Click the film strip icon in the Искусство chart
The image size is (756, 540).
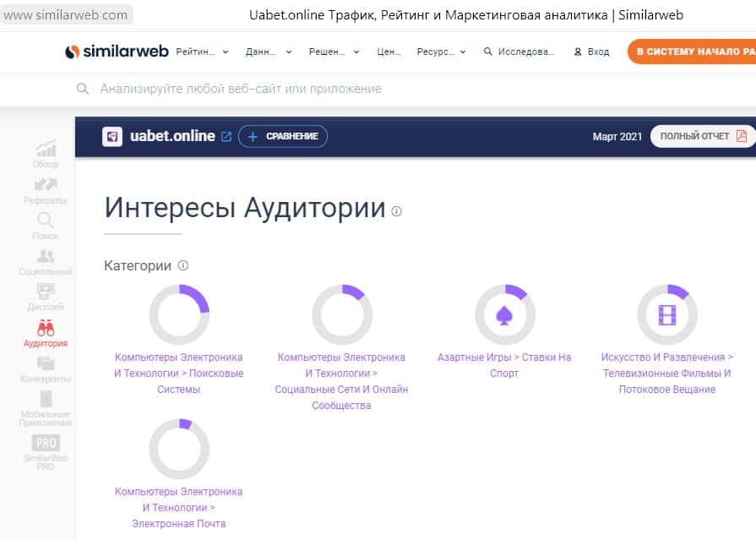pos(667,315)
